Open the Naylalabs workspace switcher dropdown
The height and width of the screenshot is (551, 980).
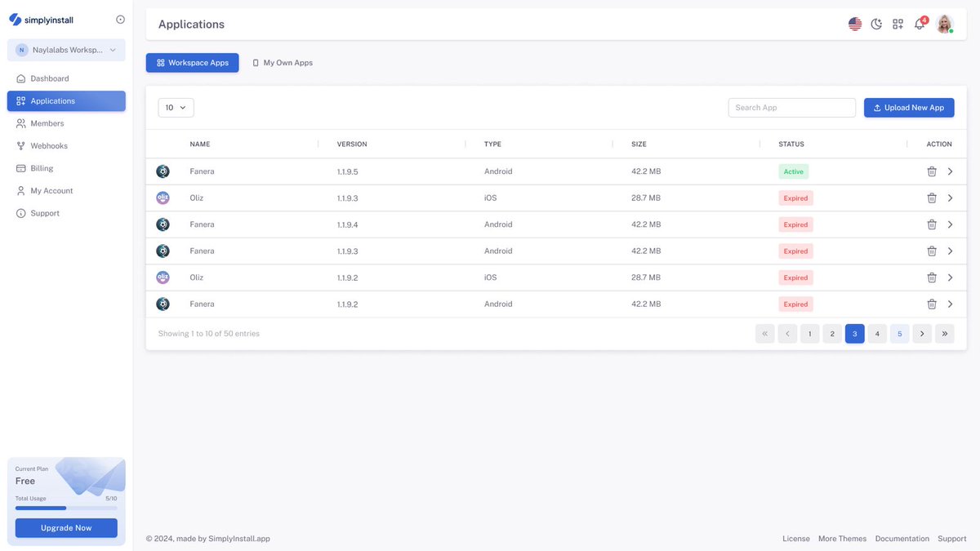(66, 50)
